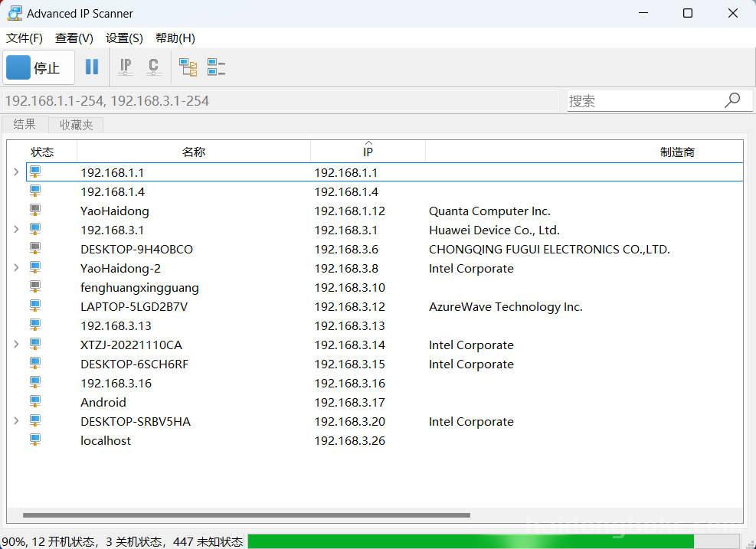Click the AzureWave Technology Inc. cell
756x549 pixels.
coord(506,306)
